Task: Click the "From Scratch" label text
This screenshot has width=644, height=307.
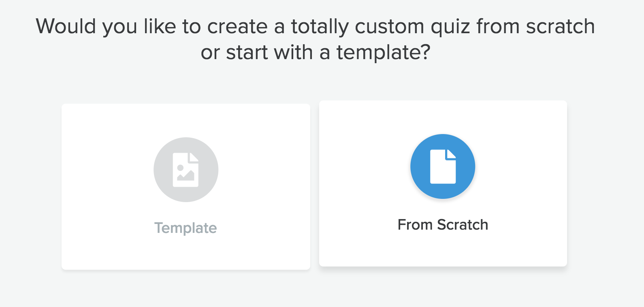Action: point(443,225)
